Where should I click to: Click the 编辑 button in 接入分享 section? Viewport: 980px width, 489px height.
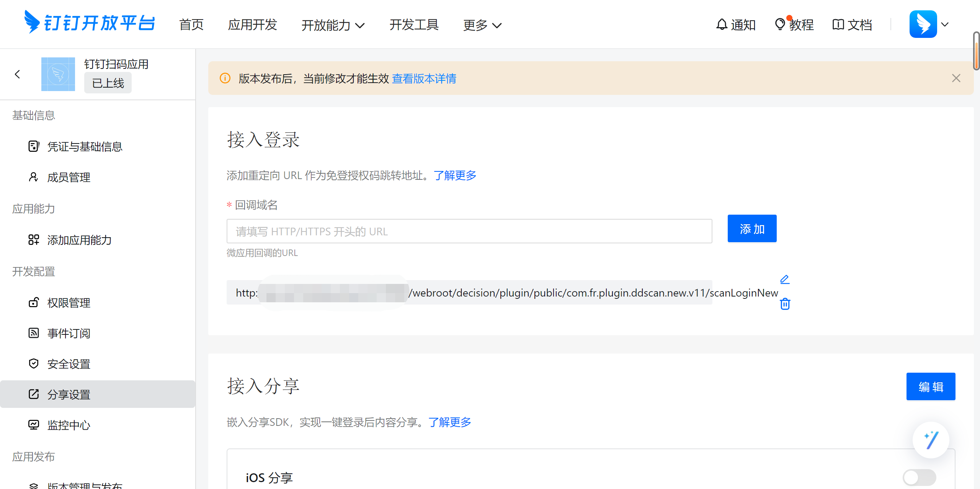(x=931, y=386)
